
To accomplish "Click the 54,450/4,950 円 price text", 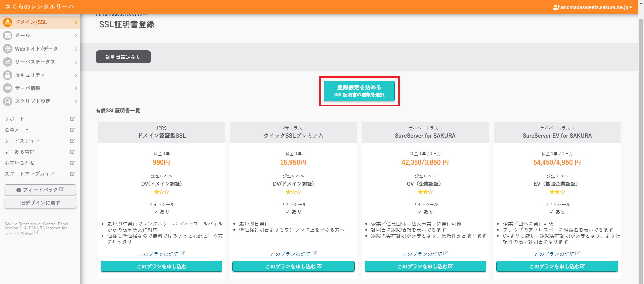I will point(557,162).
